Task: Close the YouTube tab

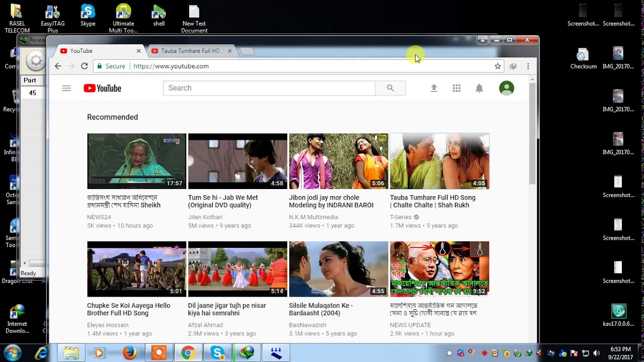Action: (139, 51)
